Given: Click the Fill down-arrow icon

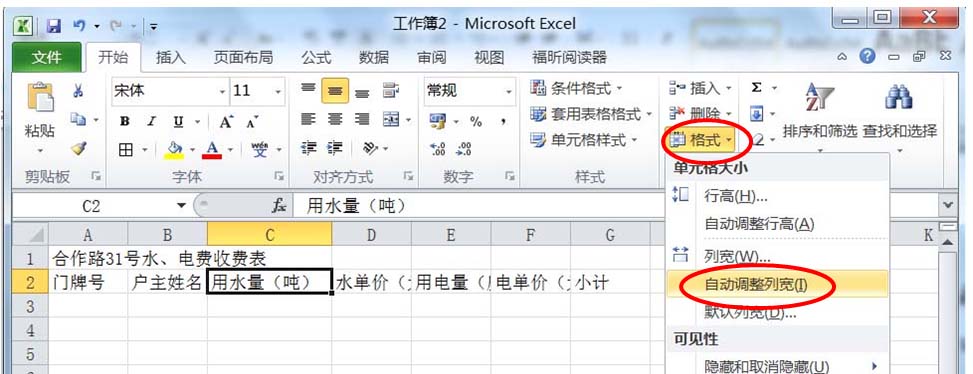Looking at the screenshot, I should click(756, 114).
